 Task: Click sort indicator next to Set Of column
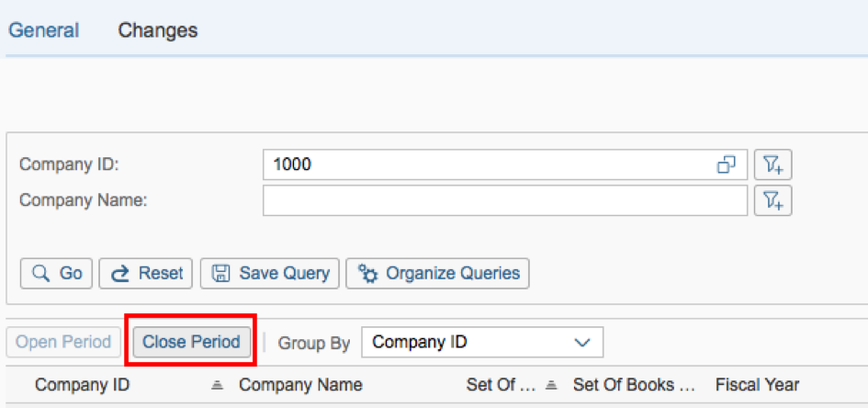pos(551,385)
